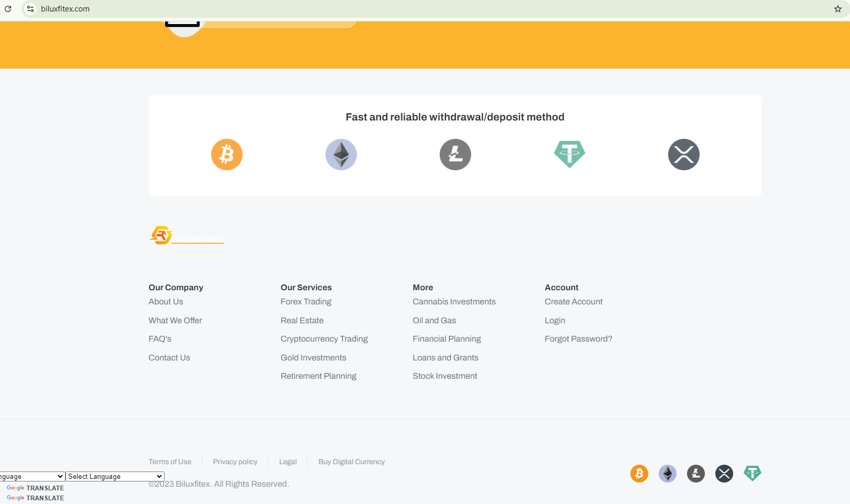850x504 pixels.
Task: Click the Biluxfitex footer logo
Action: coord(187,235)
